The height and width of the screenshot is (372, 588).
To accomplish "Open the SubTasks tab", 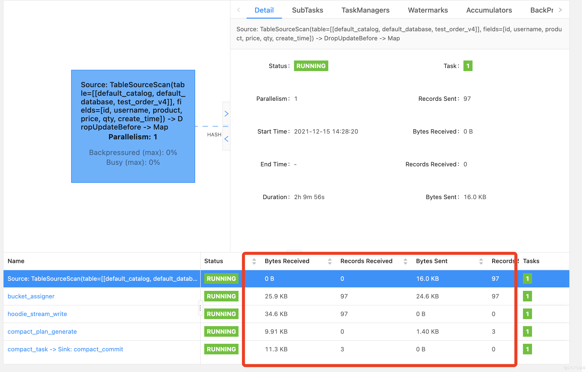I will pyautogui.click(x=307, y=10).
